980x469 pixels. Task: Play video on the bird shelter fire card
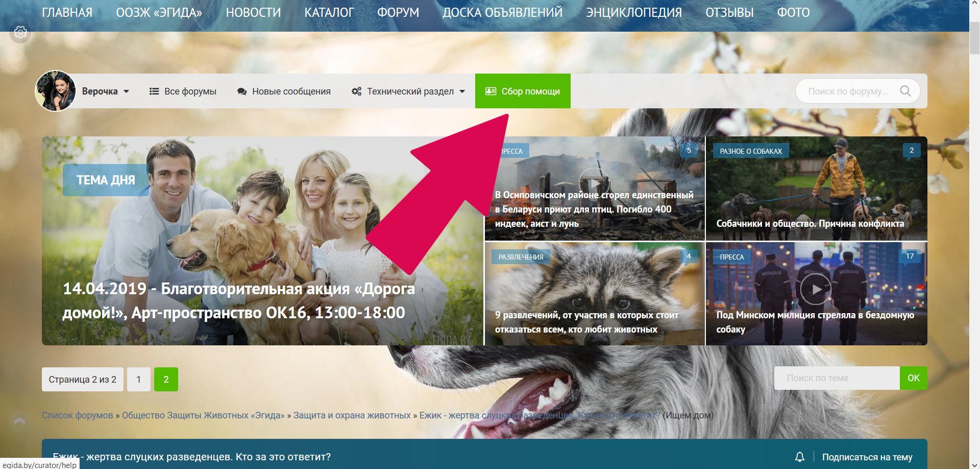coord(594,183)
